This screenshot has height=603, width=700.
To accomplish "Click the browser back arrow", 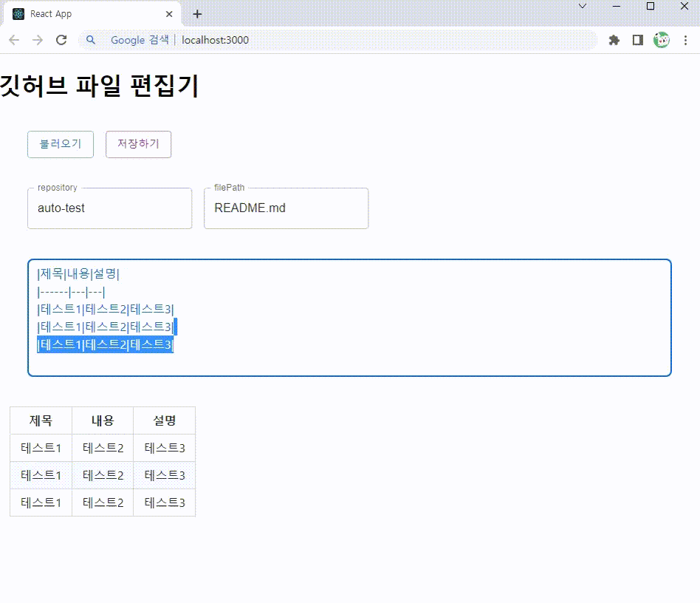I will pyautogui.click(x=14, y=40).
